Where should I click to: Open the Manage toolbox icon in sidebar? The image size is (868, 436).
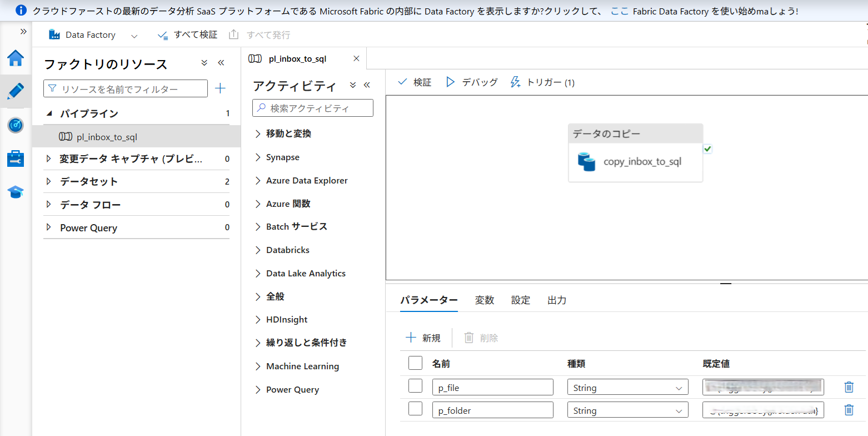16,158
